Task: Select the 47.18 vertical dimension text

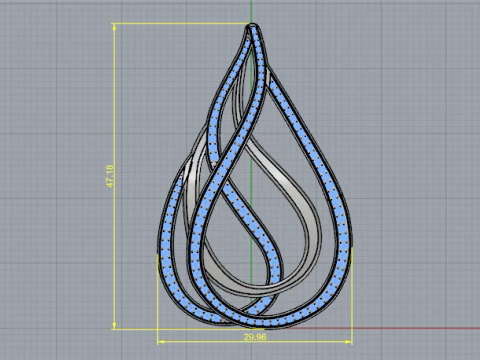Action: tap(110, 176)
